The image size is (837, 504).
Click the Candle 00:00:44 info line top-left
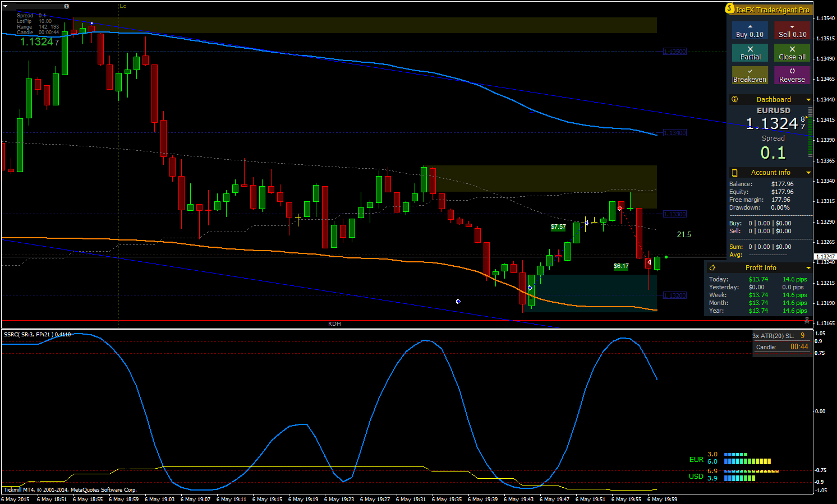pos(38,33)
